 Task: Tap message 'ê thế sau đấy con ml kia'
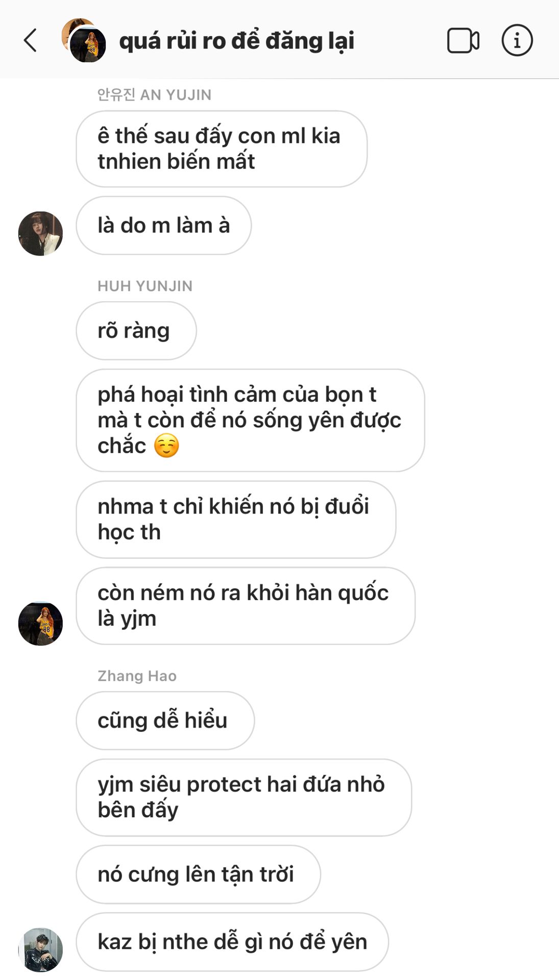(x=222, y=149)
